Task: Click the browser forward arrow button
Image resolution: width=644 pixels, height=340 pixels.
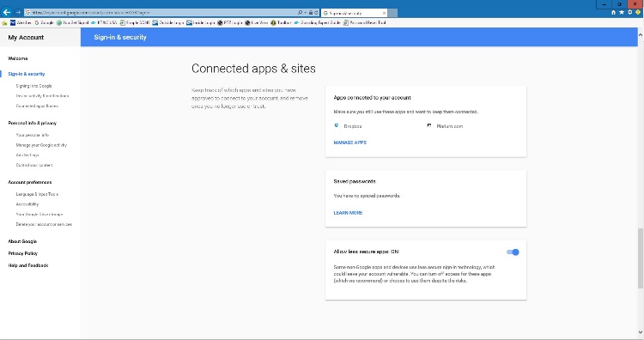Action: click(x=18, y=12)
